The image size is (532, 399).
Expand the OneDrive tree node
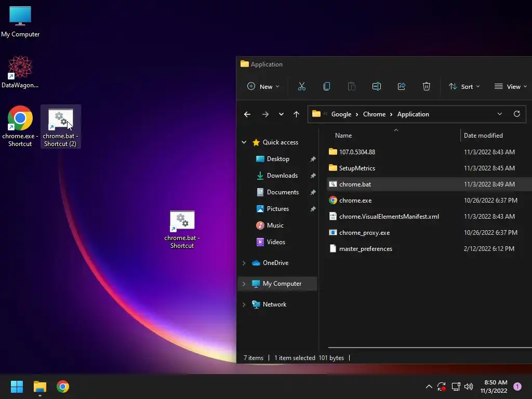pyautogui.click(x=244, y=263)
